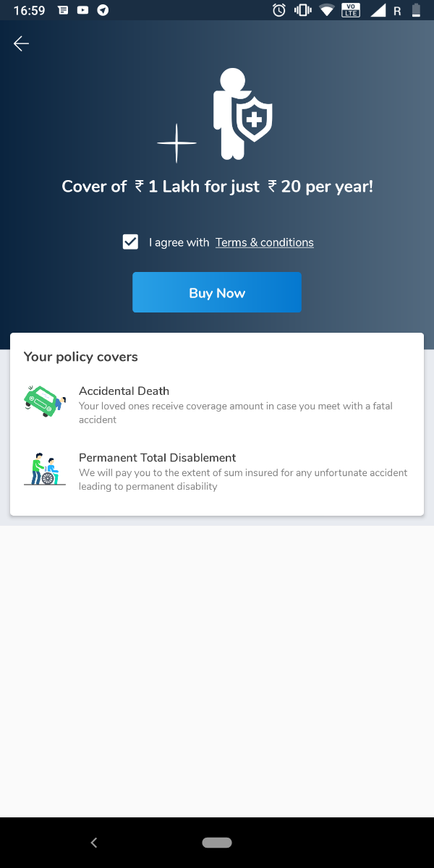Select the 'Accidental Death' title
The width and height of the screenshot is (434, 868).
[124, 391]
